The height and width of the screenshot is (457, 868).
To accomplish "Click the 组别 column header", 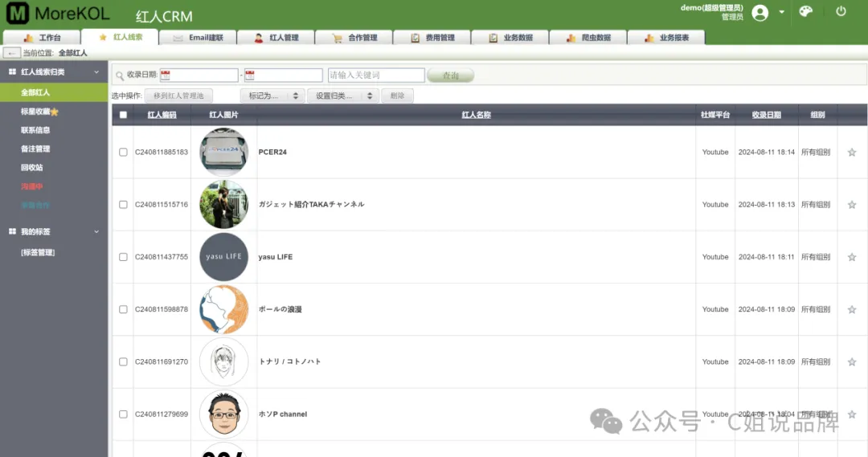I will pyautogui.click(x=817, y=115).
